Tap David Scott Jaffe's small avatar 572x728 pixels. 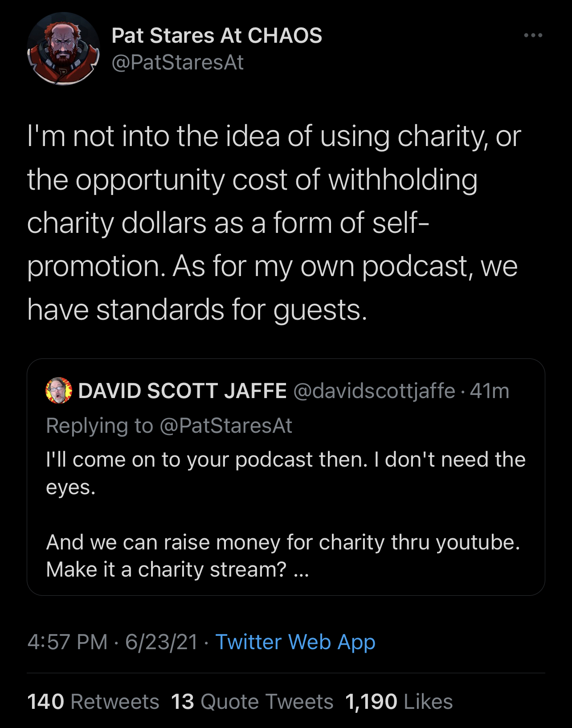click(x=59, y=390)
